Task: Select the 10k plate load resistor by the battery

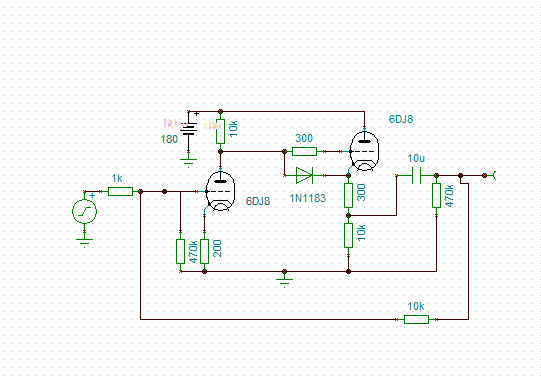Action: [x=220, y=132]
